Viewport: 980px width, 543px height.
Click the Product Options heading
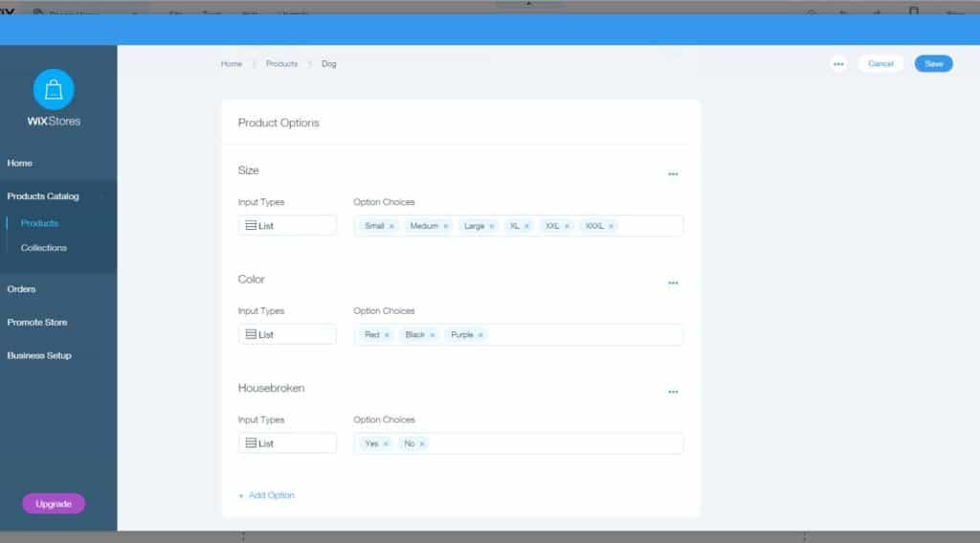pyautogui.click(x=278, y=124)
